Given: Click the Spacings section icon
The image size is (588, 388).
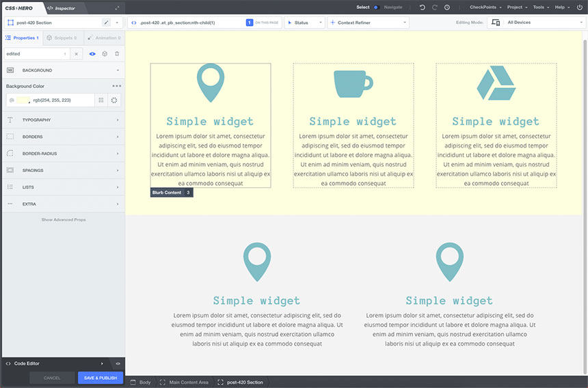Looking at the screenshot, I should pos(10,170).
